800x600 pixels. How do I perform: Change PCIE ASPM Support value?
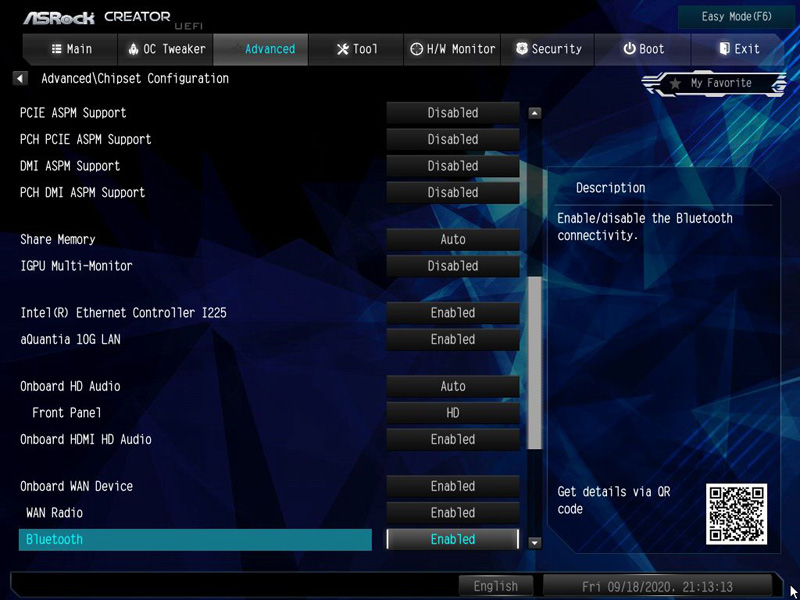click(453, 113)
